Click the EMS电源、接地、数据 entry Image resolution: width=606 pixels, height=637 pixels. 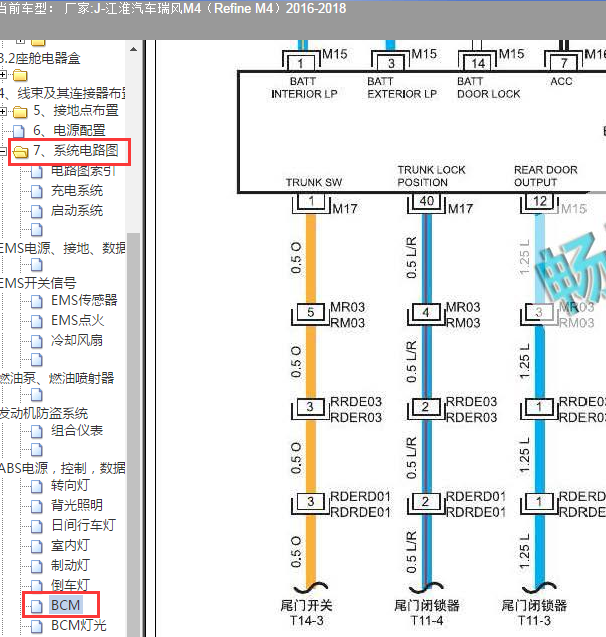click(x=62, y=248)
